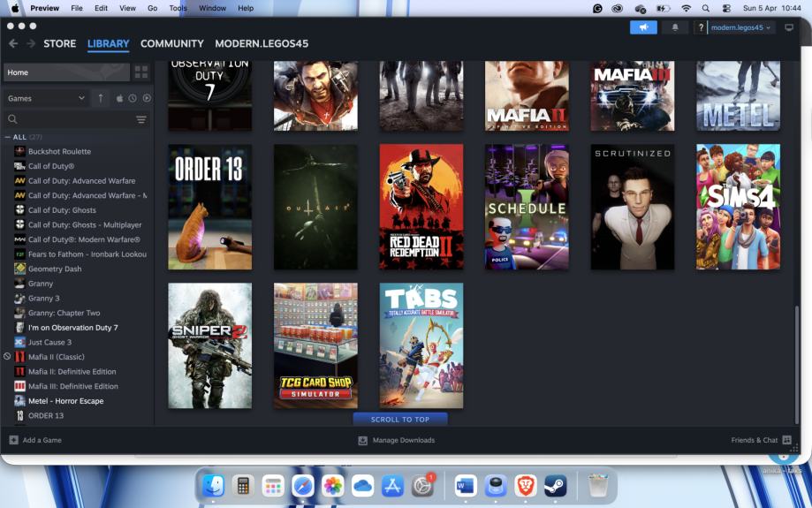The height and width of the screenshot is (508, 812).
Task: Open the Schedule I game cover
Action: click(x=527, y=207)
